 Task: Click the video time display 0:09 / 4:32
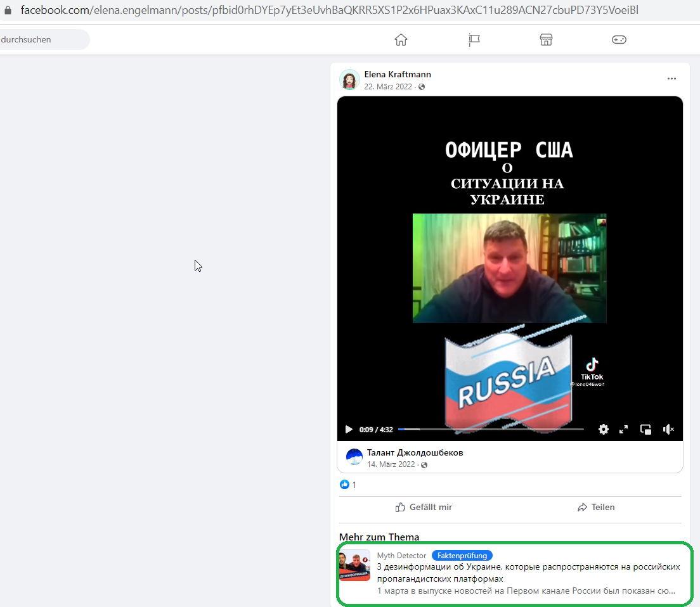click(x=376, y=430)
